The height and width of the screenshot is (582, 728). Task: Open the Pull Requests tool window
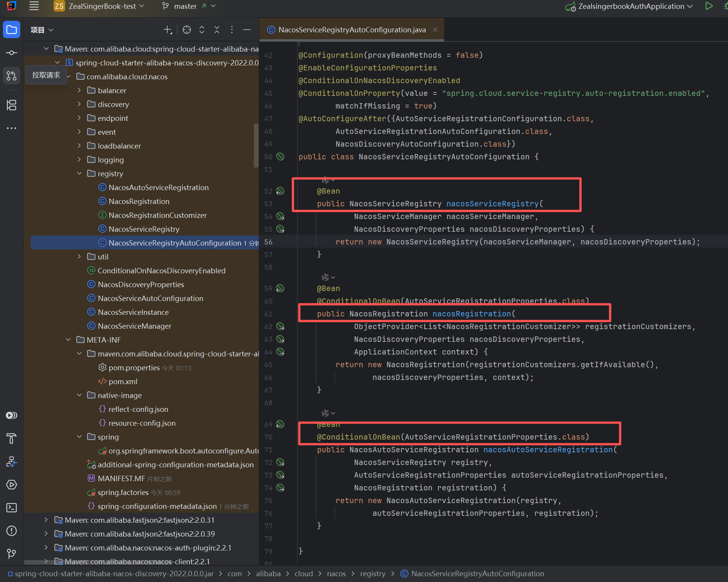(x=12, y=75)
